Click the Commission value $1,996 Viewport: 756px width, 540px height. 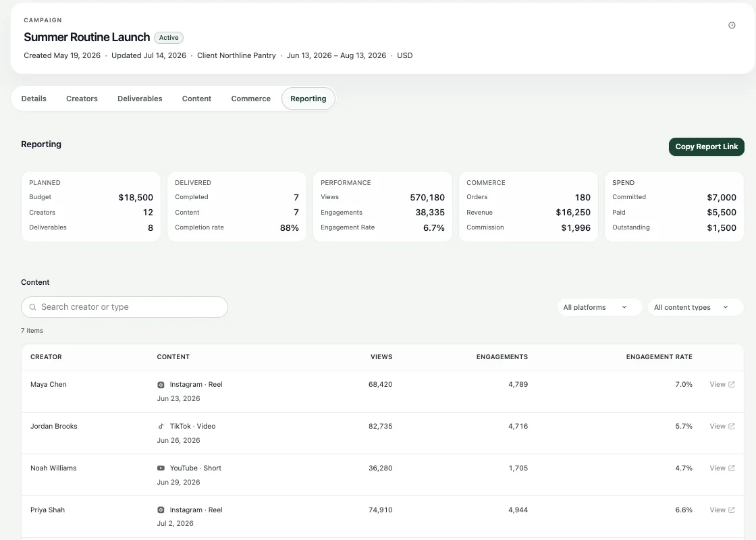[576, 227]
